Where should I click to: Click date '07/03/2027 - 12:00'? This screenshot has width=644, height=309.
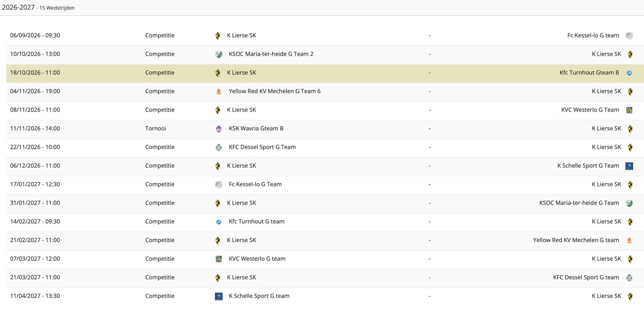tap(35, 259)
